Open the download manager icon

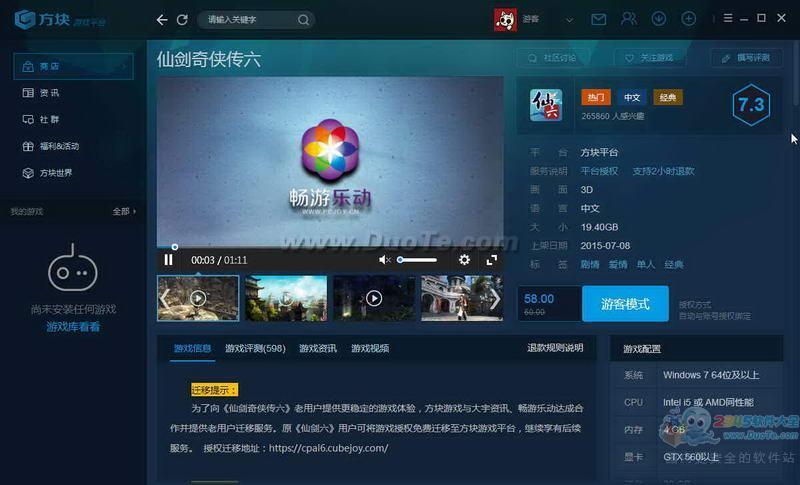click(x=659, y=19)
